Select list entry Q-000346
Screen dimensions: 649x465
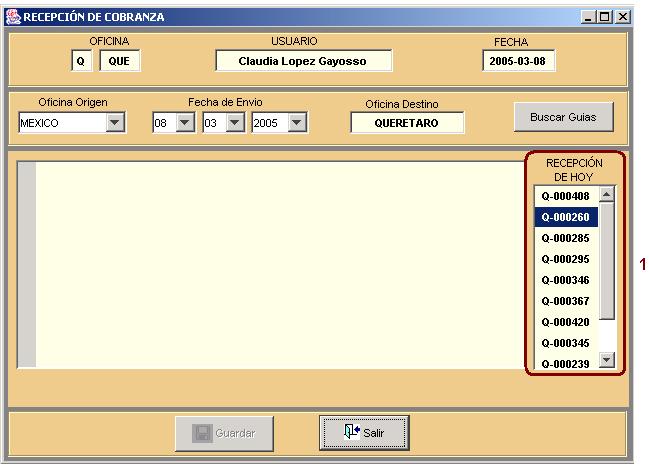[565, 280]
